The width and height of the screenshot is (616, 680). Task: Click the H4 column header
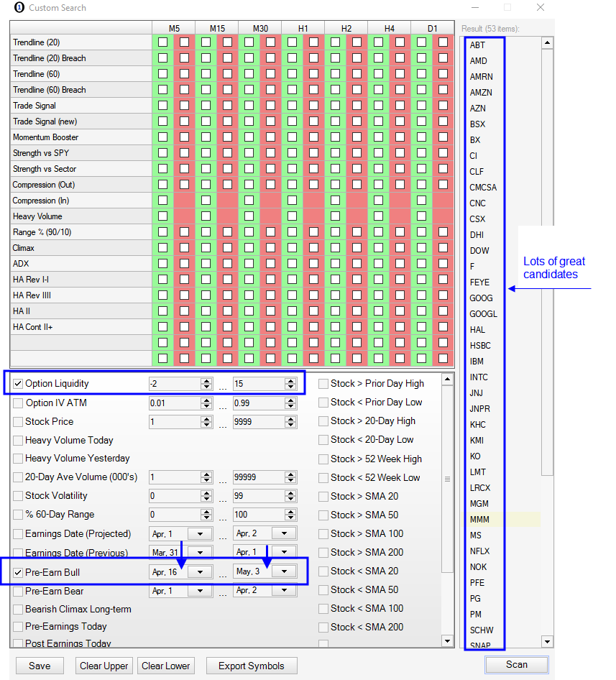(x=389, y=28)
